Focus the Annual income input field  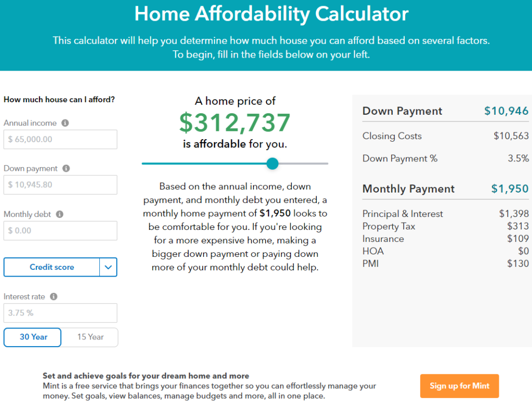pos(60,139)
